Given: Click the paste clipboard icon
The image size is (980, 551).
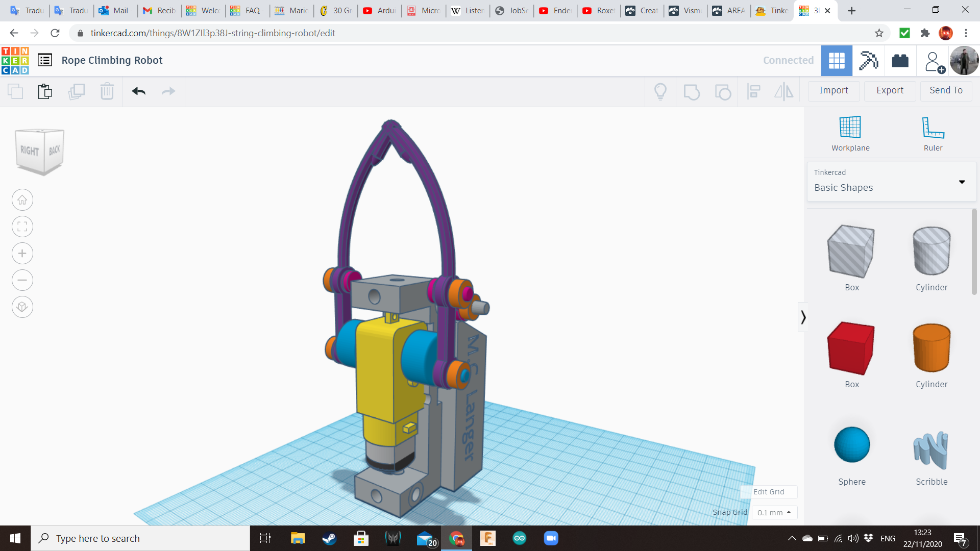Looking at the screenshot, I should [45, 91].
